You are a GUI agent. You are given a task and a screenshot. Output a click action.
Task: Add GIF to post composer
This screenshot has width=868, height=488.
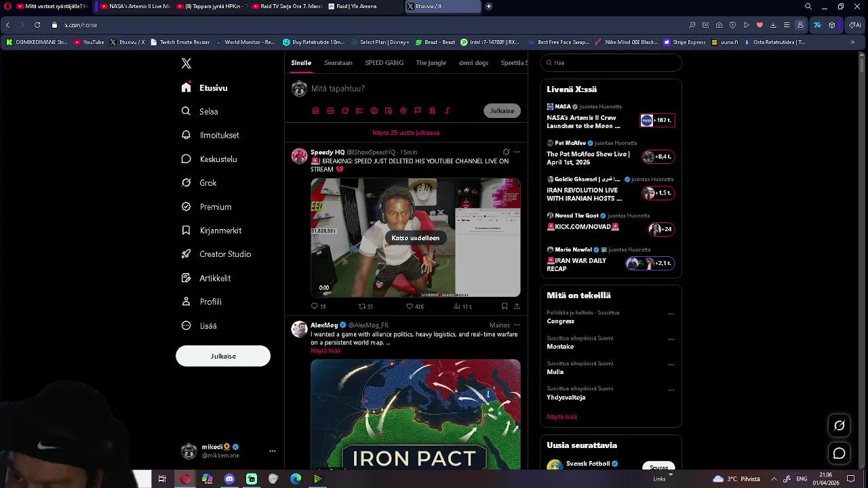(330, 110)
